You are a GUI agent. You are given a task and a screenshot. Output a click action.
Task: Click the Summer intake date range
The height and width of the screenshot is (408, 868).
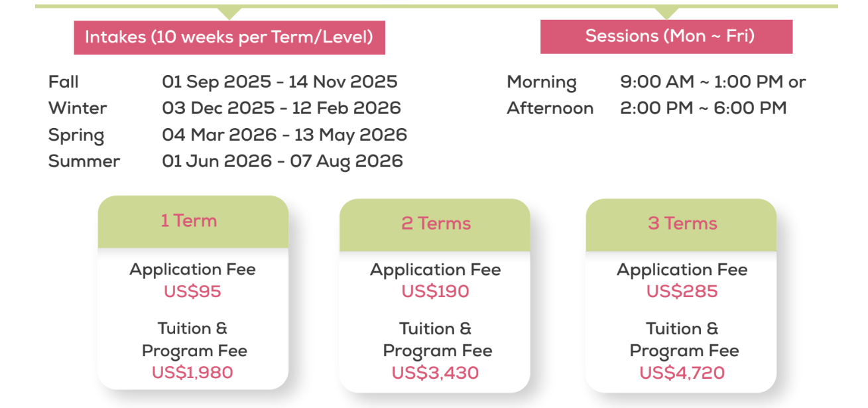[x=282, y=161]
